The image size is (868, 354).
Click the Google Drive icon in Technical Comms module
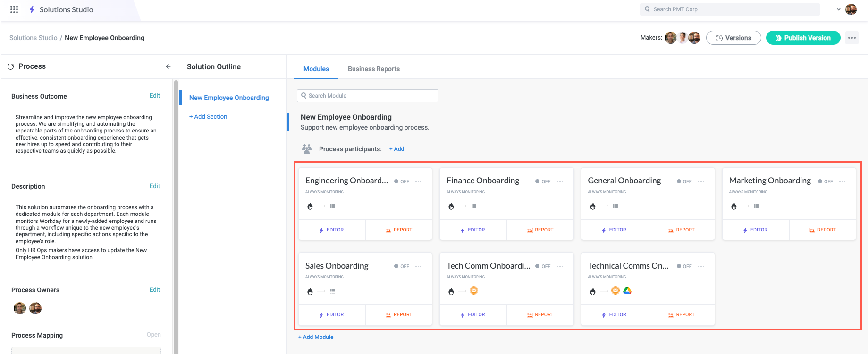pos(627,291)
